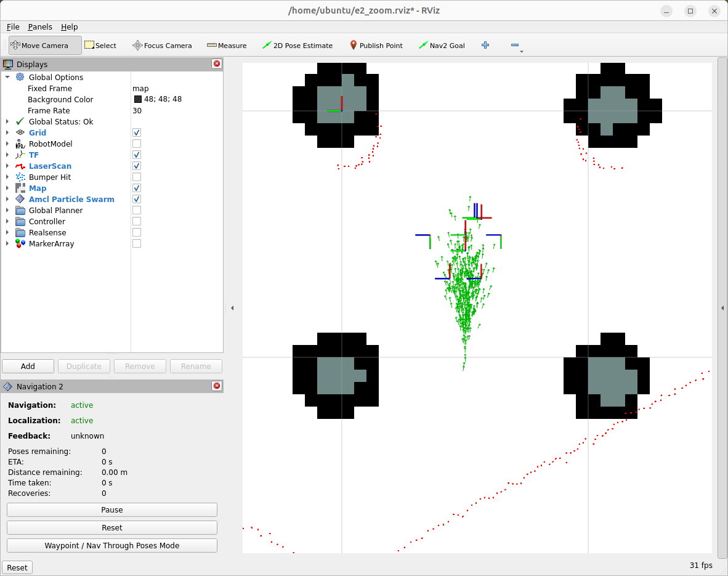Collapse the Global Options tree node
728x576 pixels.
[x=7, y=77]
